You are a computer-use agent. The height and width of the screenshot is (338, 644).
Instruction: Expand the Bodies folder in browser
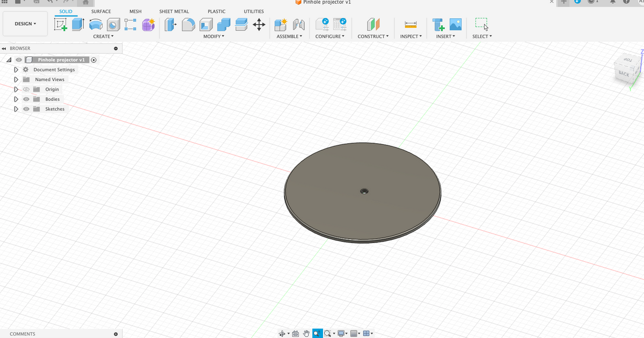16,99
